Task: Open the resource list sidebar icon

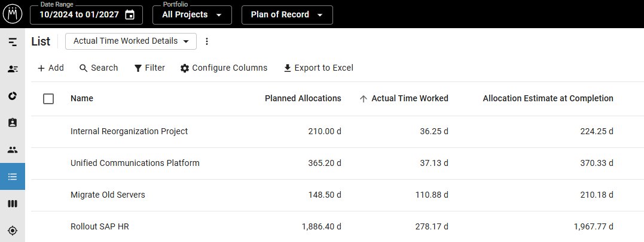Action: click(x=13, y=69)
